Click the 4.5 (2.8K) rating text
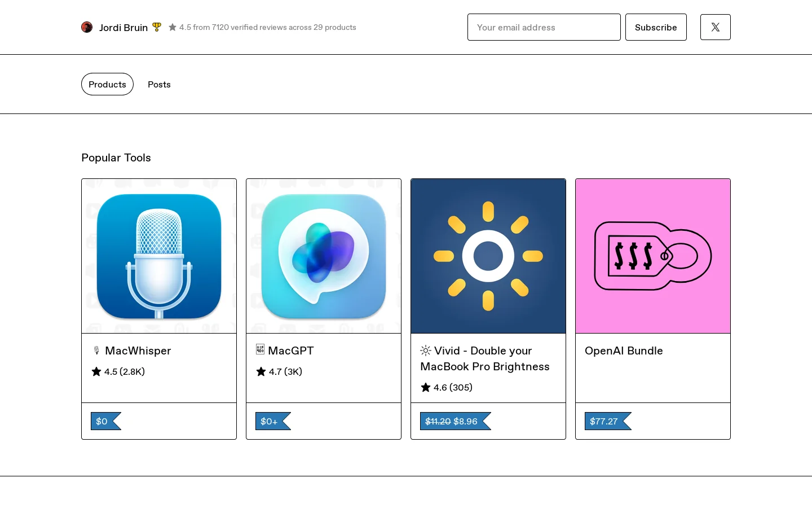Image resolution: width=812 pixels, height=508 pixels. tap(125, 371)
